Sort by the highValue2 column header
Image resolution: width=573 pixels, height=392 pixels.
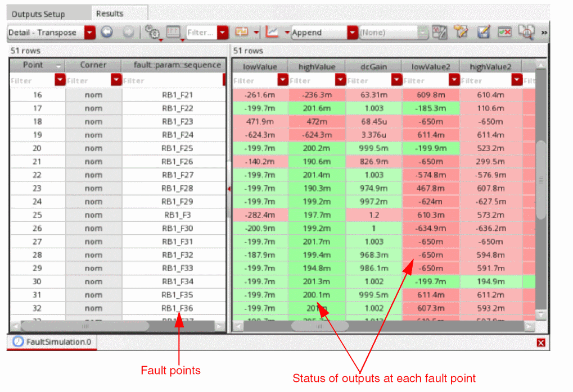coord(490,66)
